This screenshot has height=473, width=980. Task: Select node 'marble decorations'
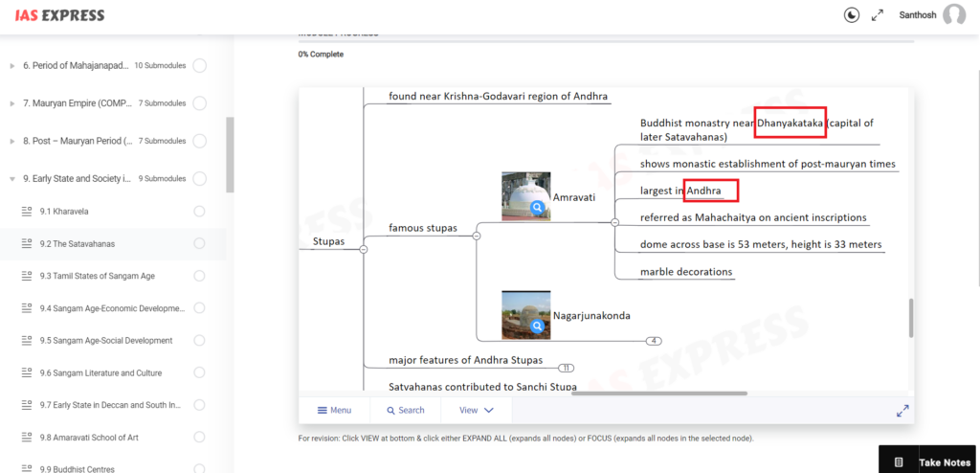[x=686, y=272]
